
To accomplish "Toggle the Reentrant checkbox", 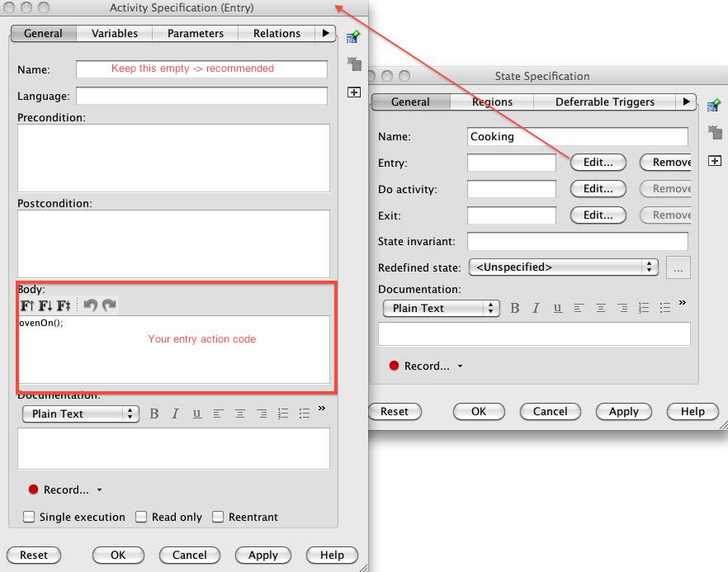I will click(218, 517).
